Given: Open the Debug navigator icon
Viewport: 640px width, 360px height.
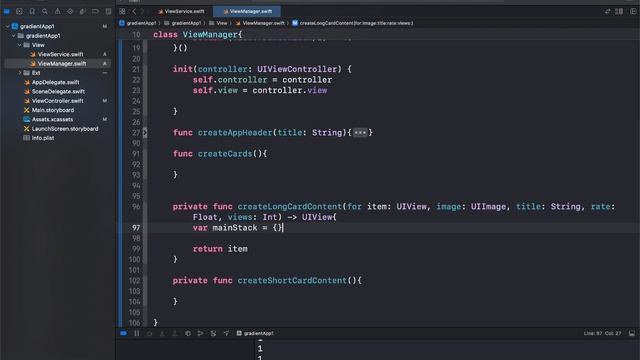Looking at the screenshot, I should click(x=83, y=11).
